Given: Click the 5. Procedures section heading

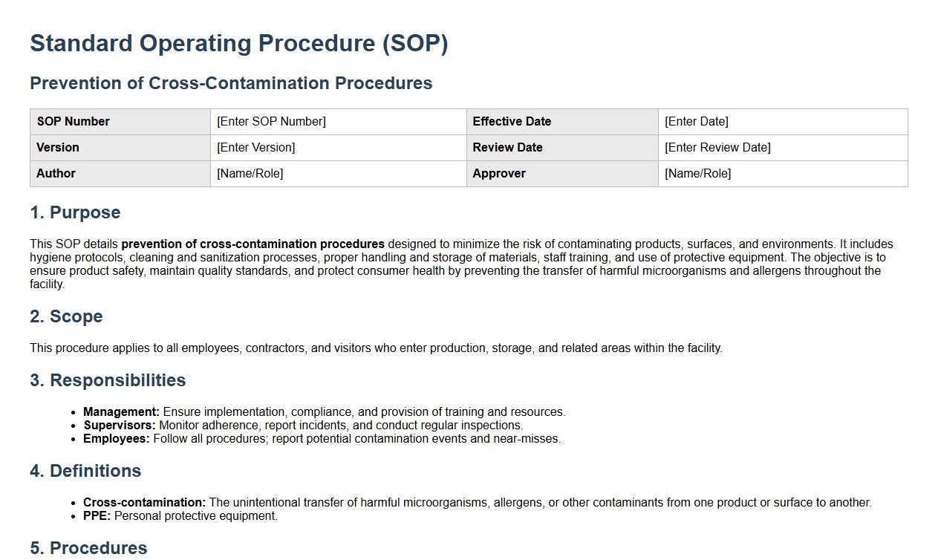Looking at the screenshot, I should pyautogui.click(x=88, y=548).
